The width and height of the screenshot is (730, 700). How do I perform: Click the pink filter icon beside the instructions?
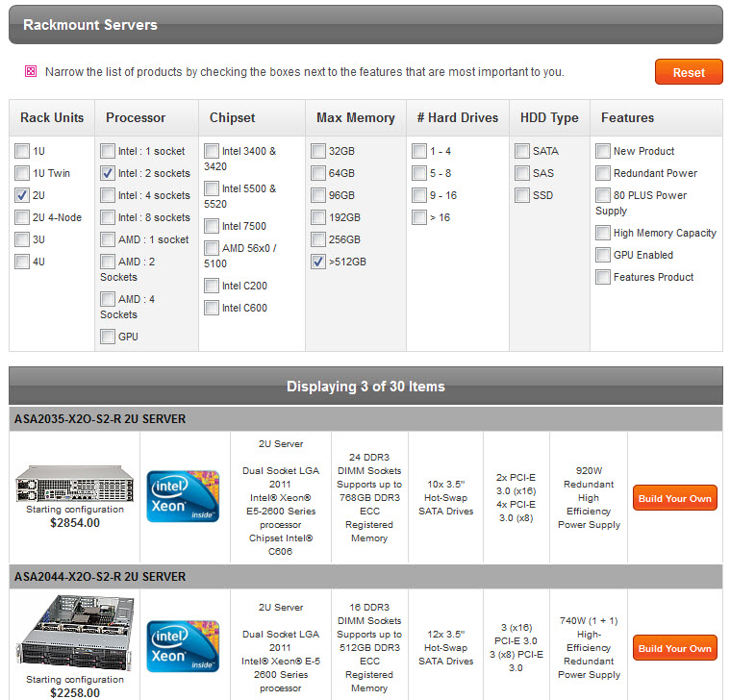(x=31, y=71)
